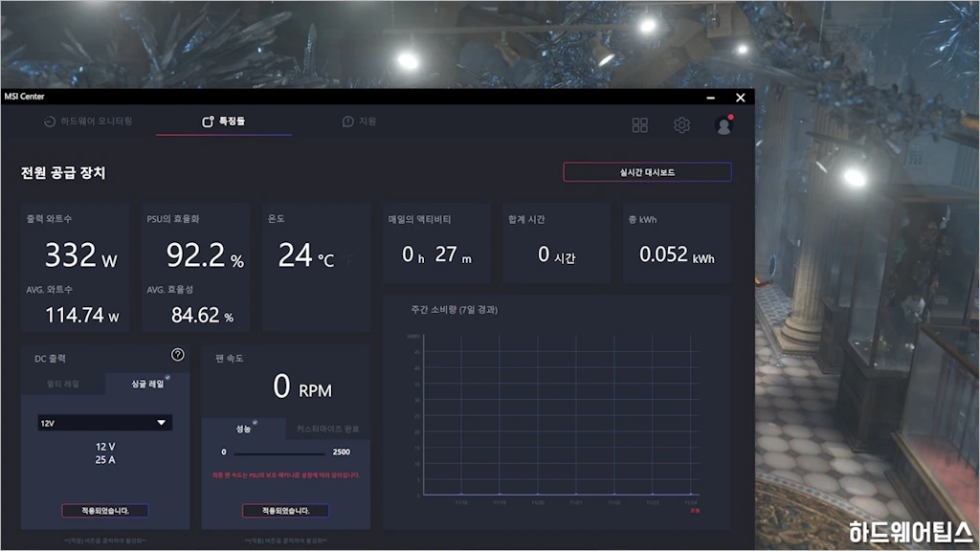The image size is (980, 551).
Task: Click the fan speed 적용되었습니다 button
Action: (x=285, y=511)
